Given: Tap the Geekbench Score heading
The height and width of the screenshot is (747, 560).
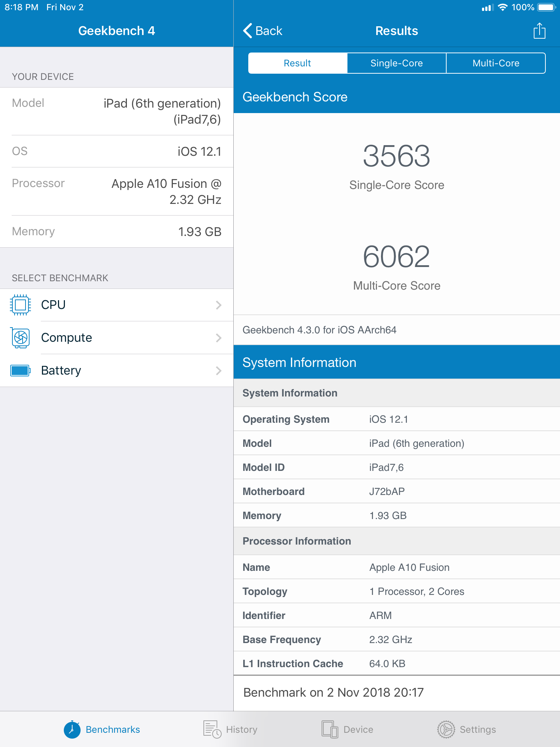Looking at the screenshot, I should click(295, 97).
